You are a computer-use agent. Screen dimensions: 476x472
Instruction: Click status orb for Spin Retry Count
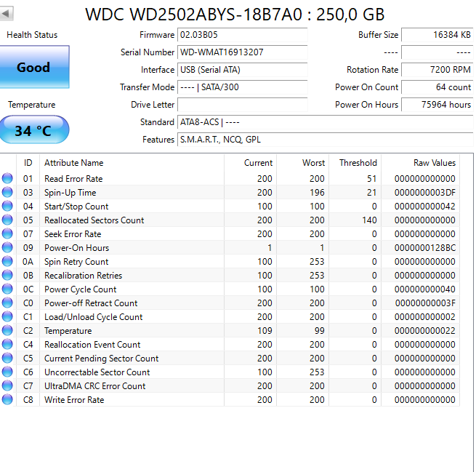click(7, 261)
